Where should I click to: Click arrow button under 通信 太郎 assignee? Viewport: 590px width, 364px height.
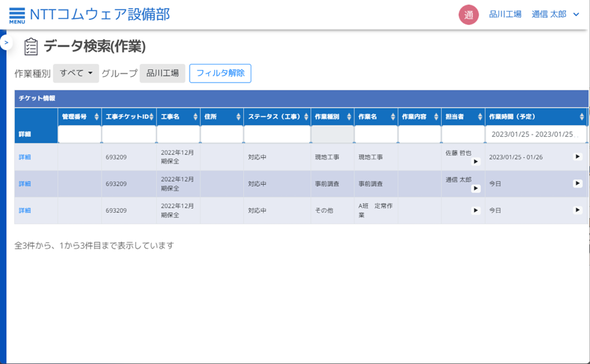(x=476, y=188)
